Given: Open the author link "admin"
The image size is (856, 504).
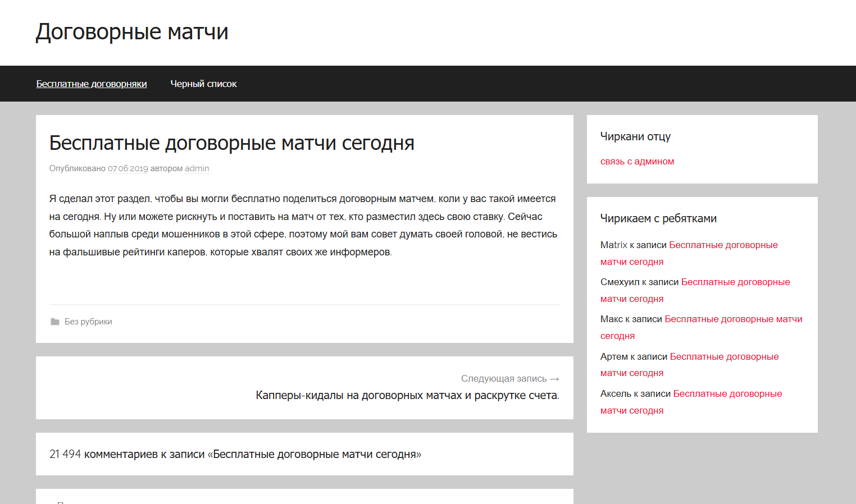Looking at the screenshot, I should 197,168.
